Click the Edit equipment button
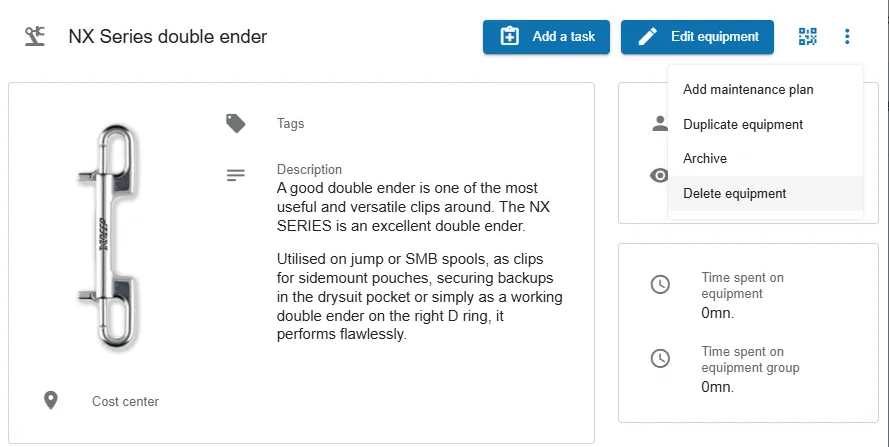Viewport: 889px width, 447px height. click(x=697, y=37)
